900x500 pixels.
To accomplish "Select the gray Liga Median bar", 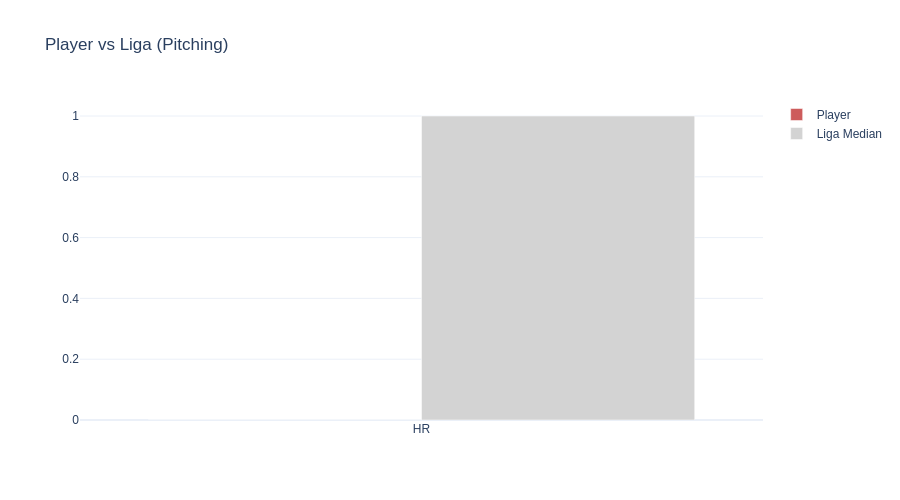I will tap(557, 268).
